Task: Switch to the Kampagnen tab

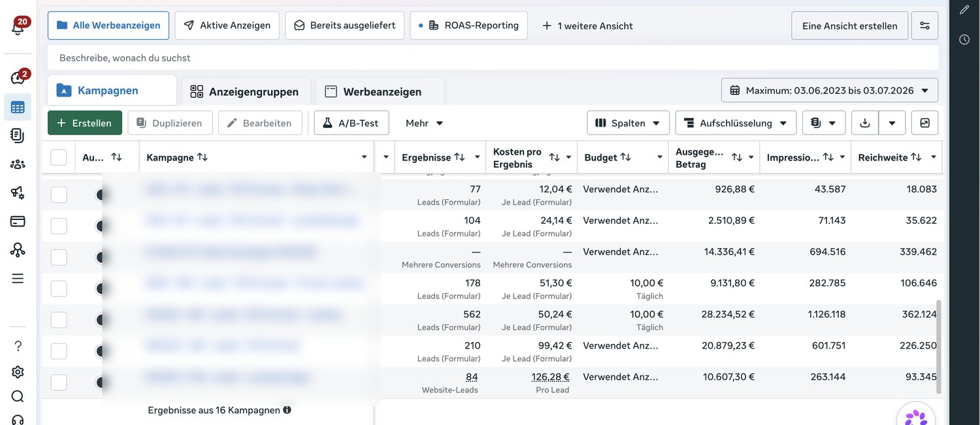Action: (x=112, y=91)
